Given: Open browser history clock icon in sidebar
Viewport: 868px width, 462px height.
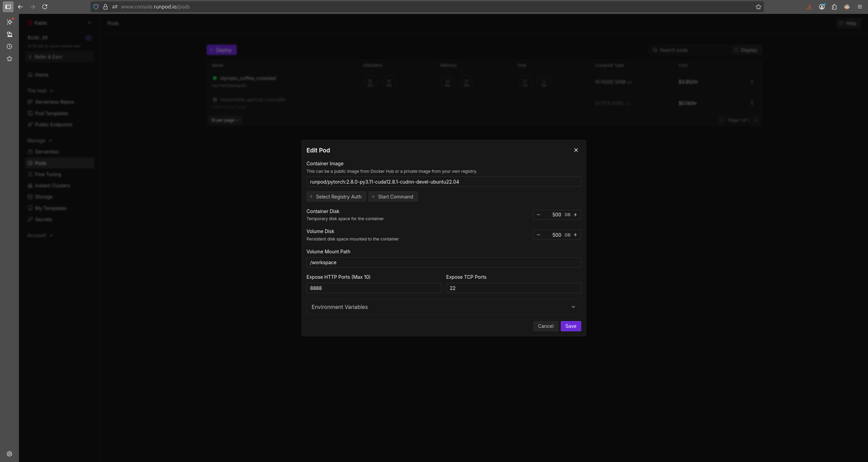Looking at the screenshot, I should 9,46.
